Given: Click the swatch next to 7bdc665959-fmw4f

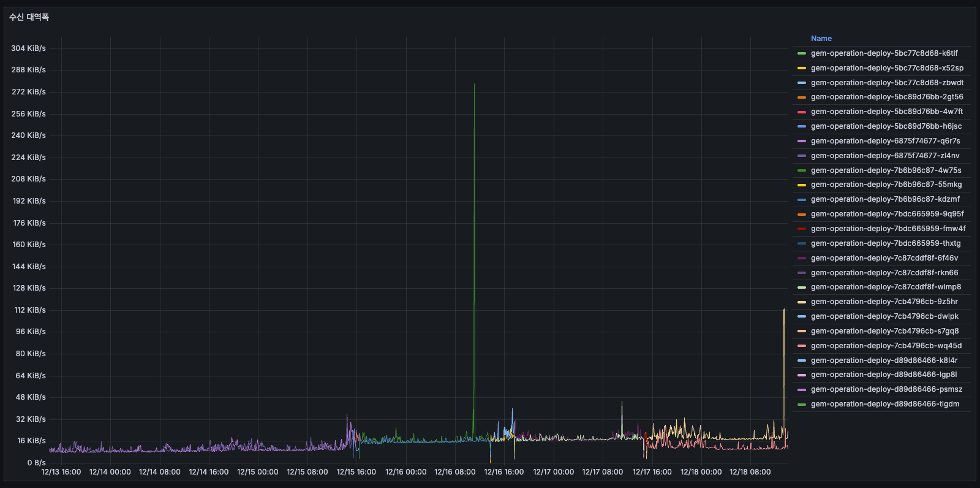Looking at the screenshot, I should (x=801, y=229).
